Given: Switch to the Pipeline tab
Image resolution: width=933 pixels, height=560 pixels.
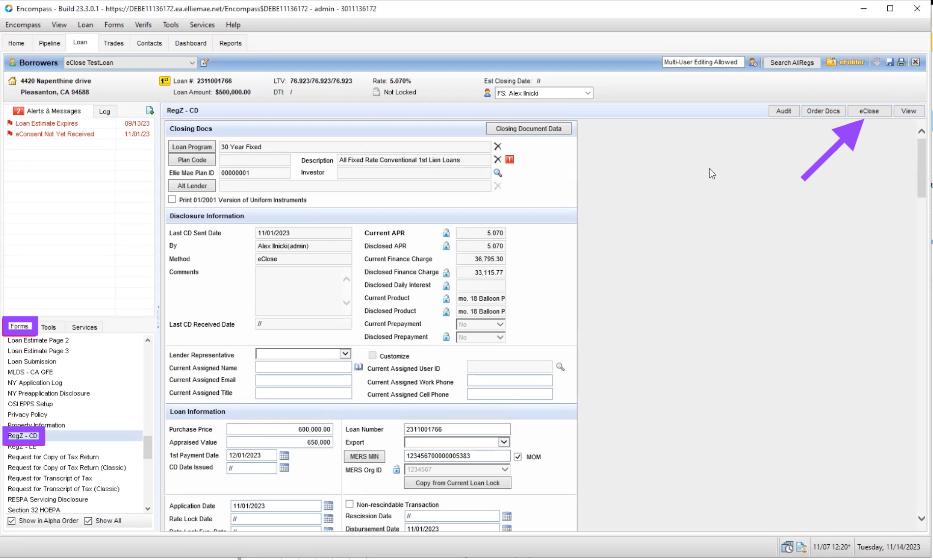Looking at the screenshot, I should (49, 43).
